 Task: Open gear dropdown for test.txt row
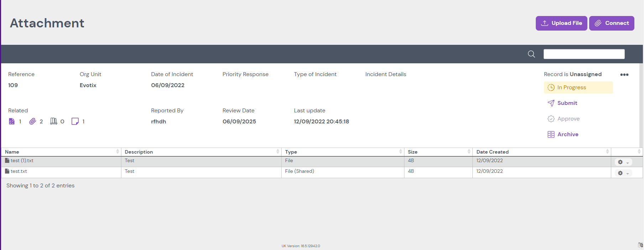623,173
